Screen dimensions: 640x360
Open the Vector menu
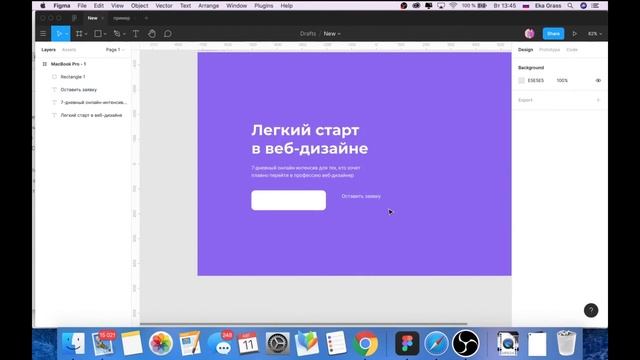164,6
